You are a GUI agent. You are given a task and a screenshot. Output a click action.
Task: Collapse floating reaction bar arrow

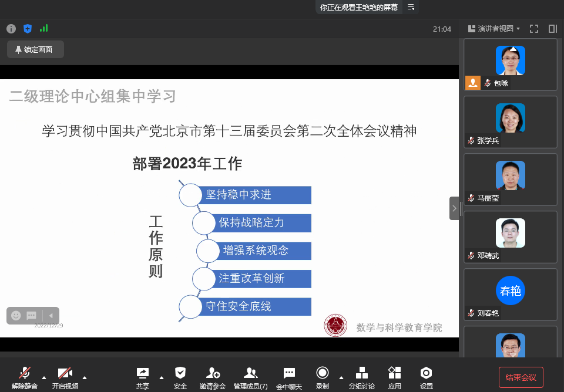click(51, 316)
